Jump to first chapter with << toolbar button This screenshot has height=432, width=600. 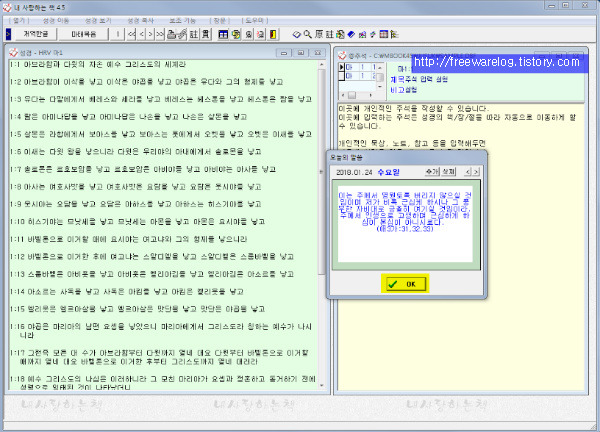[x=132, y=34]
